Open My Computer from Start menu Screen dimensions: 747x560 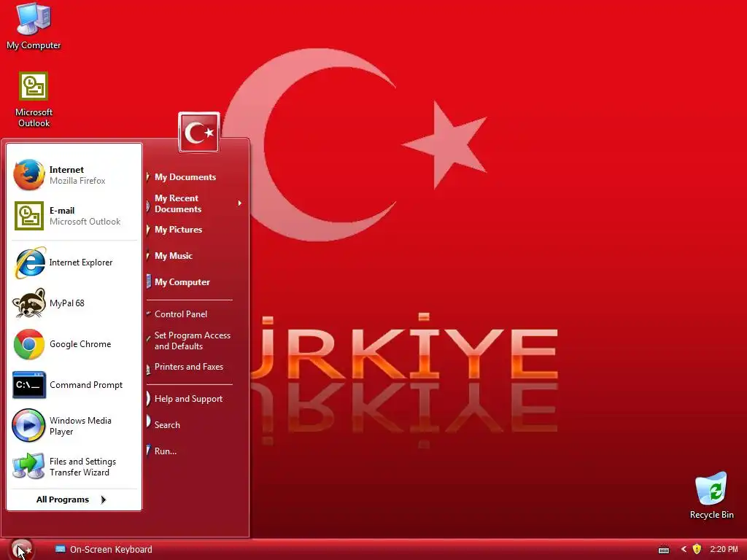click(x=182, y=282)
